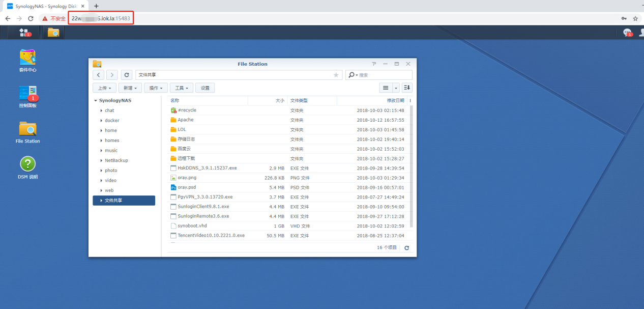Click reload icon next to 16 个项目
Screen dimensions: 644x309
406,248
